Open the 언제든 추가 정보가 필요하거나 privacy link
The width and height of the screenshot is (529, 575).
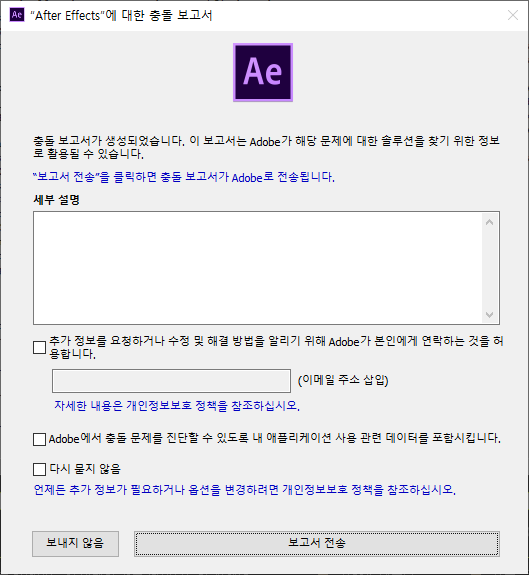pyautogui.click(x=245, y=490)
